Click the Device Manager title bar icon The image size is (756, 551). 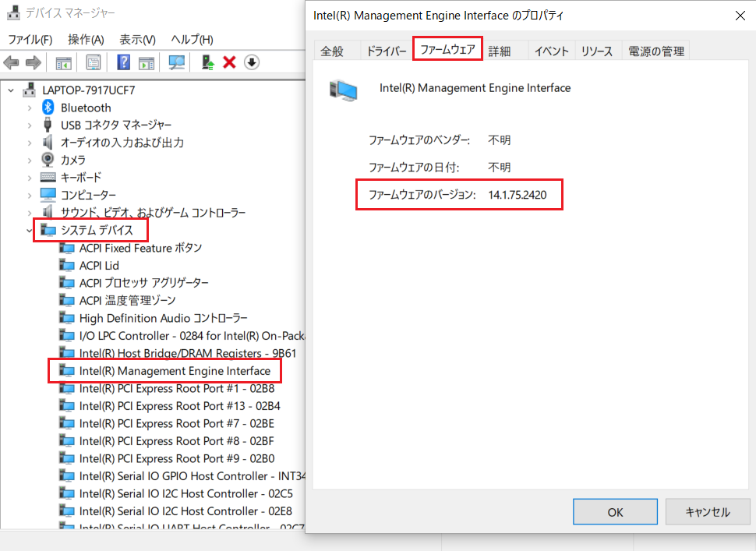[x=13, y=12]
